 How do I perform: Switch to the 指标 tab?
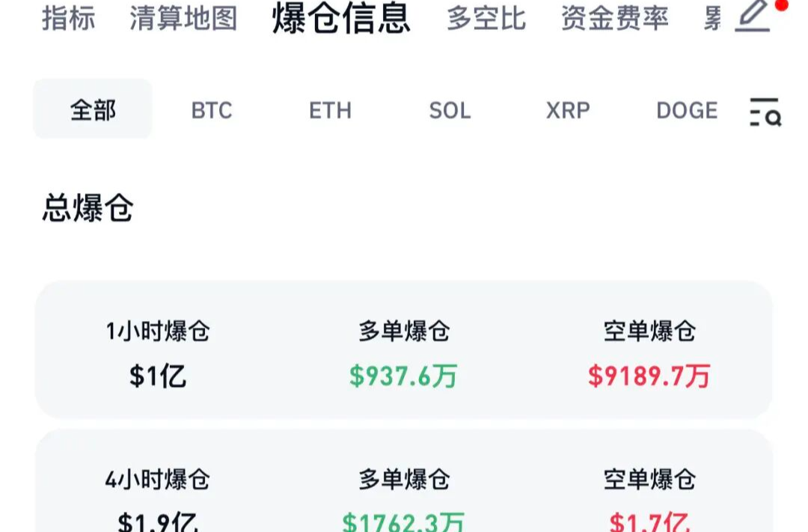[x=69, y=18]
